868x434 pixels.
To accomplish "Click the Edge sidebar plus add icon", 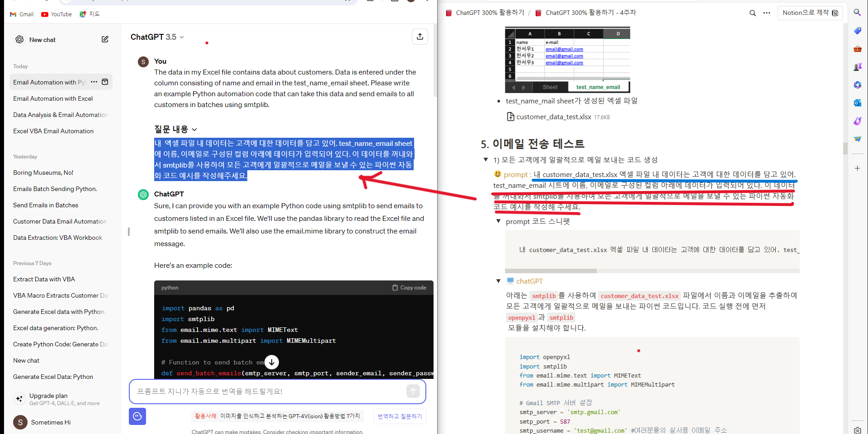I will coord(857,168).
